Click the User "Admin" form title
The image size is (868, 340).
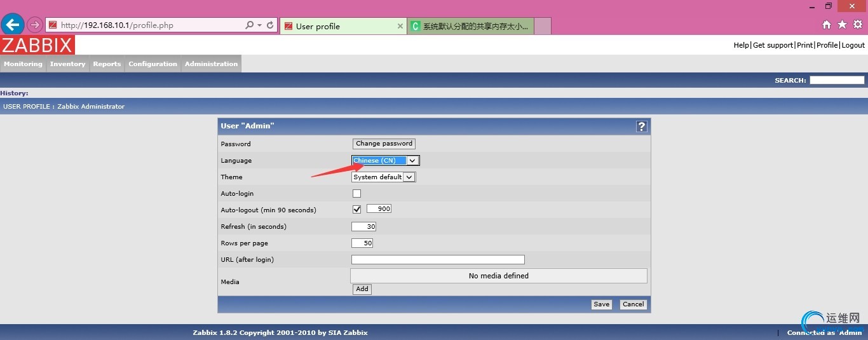247,126
